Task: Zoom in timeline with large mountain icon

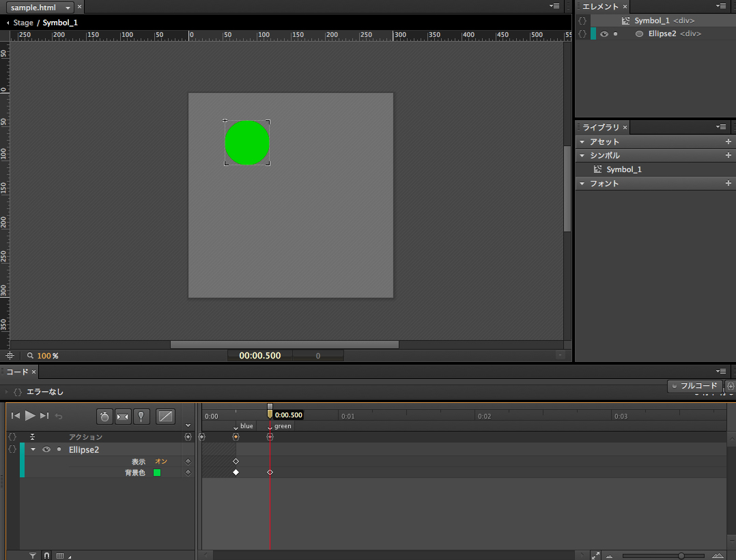Action: click(x=718, y=556)
